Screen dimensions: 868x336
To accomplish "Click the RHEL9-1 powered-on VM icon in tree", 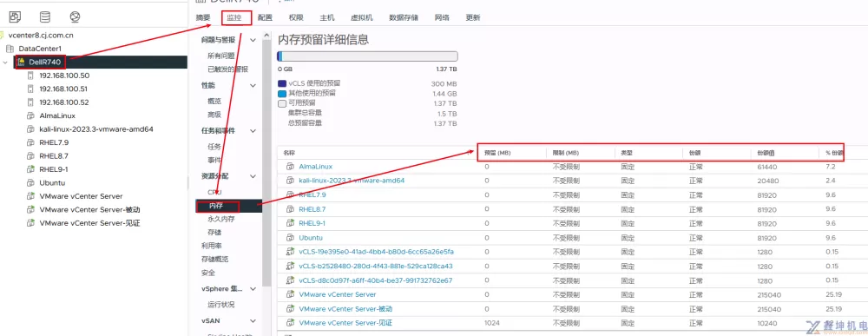I will coord(30,169).
